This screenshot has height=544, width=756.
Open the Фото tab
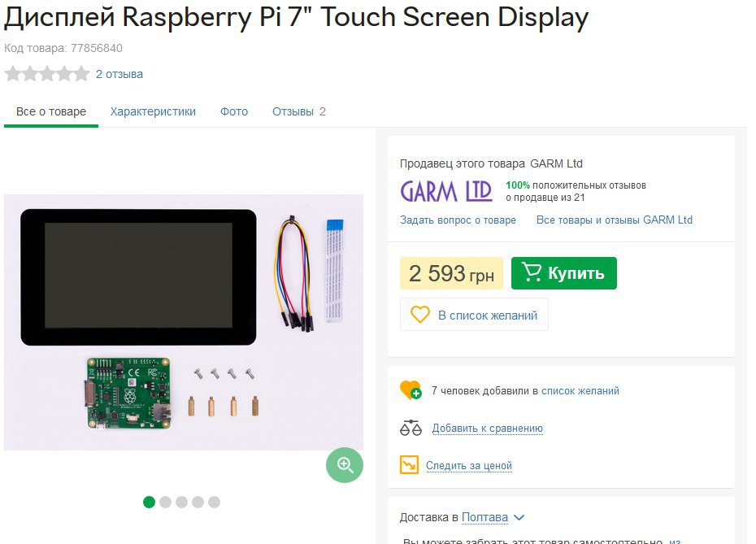[x=234, y=111]
